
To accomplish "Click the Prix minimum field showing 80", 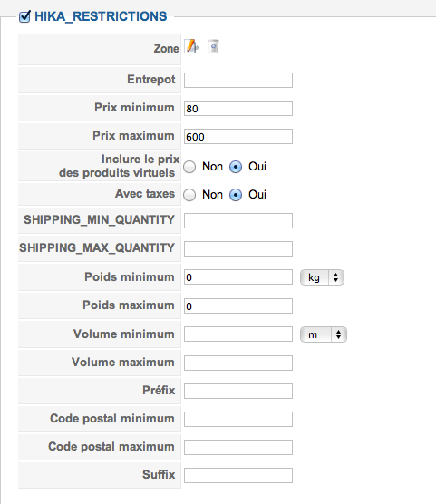I will 238,108.
